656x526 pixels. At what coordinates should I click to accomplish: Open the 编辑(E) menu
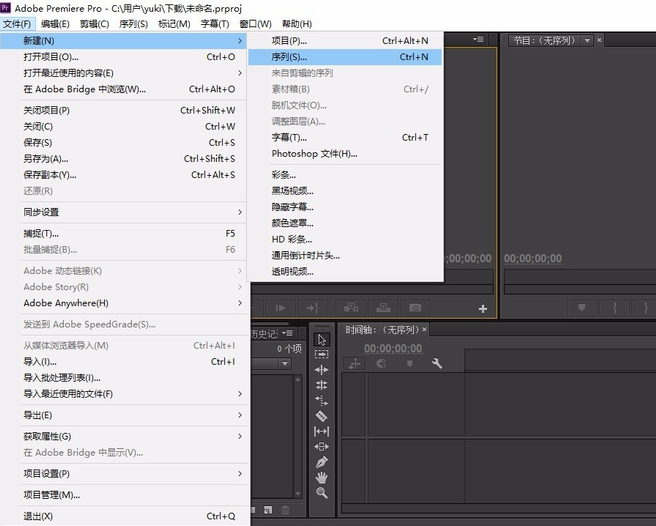point(55,24)
